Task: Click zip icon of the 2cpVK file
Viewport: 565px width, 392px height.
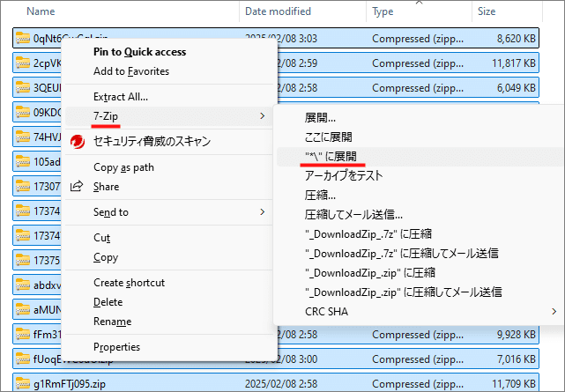Action: click(x=23, y=63)
